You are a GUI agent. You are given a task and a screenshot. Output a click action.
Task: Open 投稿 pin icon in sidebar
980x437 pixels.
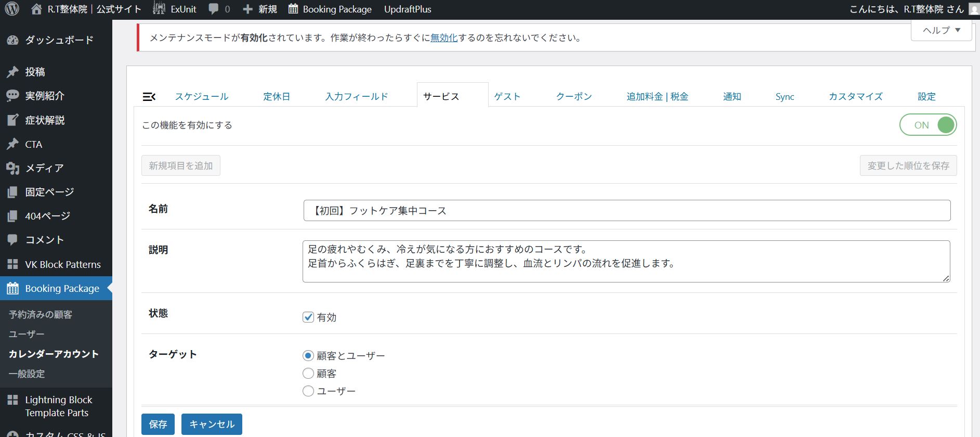pos(12,72)
